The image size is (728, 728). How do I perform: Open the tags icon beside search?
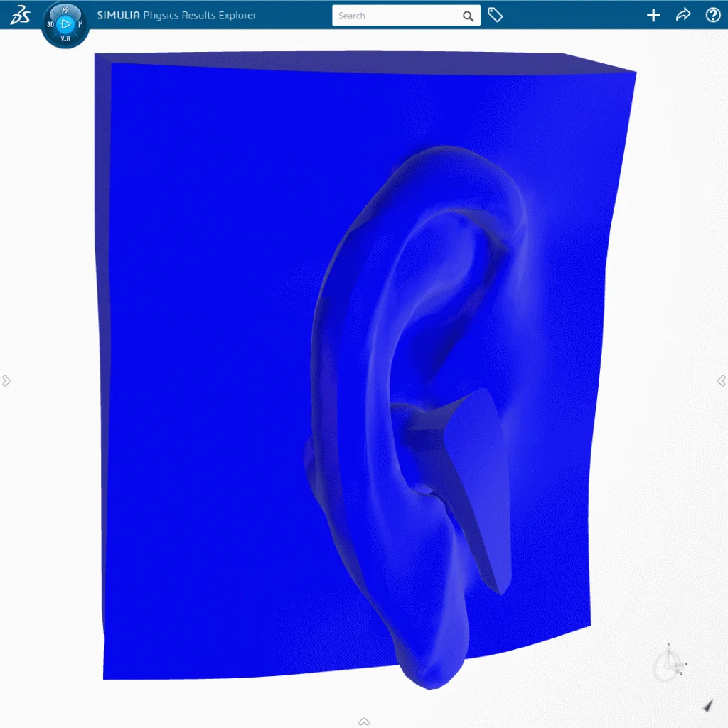(x=495, y=16)
